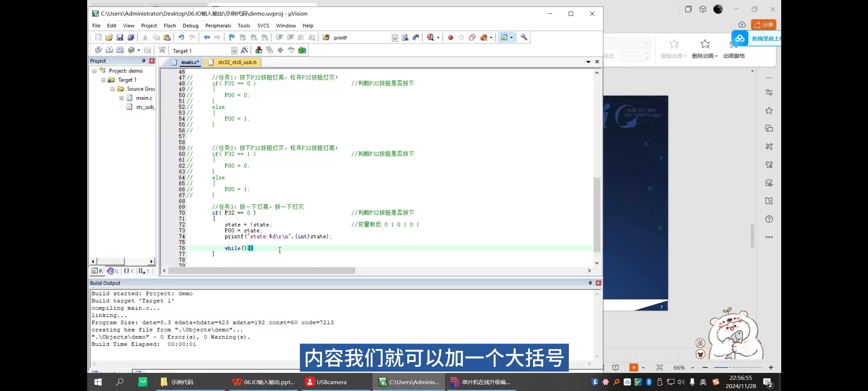Viewport: 868px width, 391px height.
Task: Open the Project menu
Action: [149, 26]
